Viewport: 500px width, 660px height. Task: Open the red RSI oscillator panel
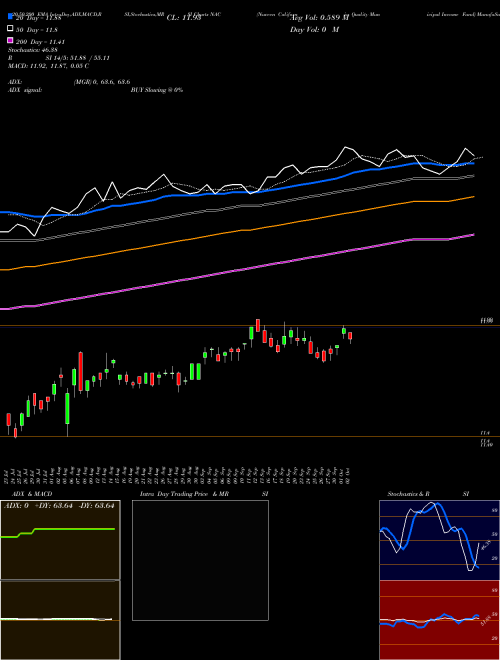439,620
